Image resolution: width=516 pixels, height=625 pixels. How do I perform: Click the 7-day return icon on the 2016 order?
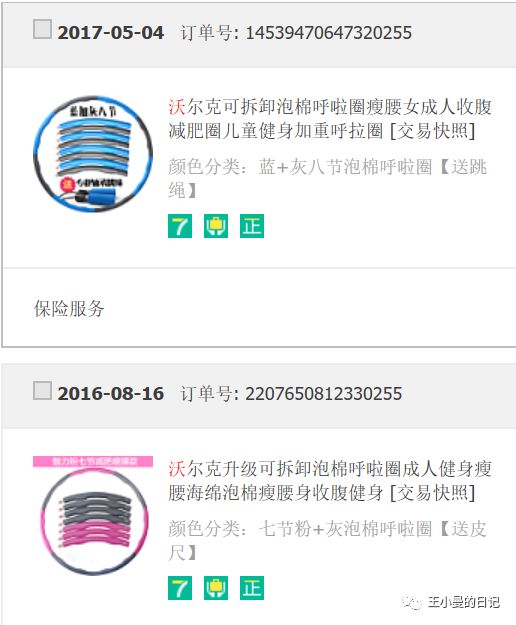180,588
